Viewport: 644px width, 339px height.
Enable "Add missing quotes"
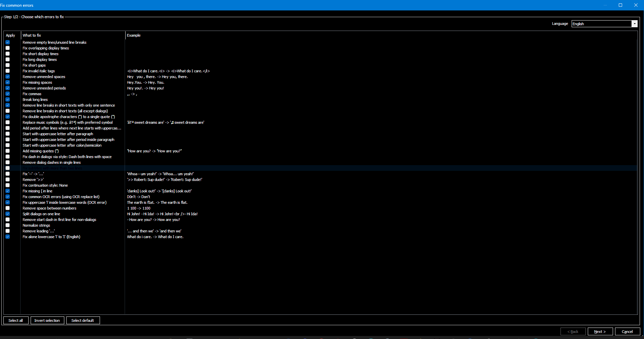point(7,151)
